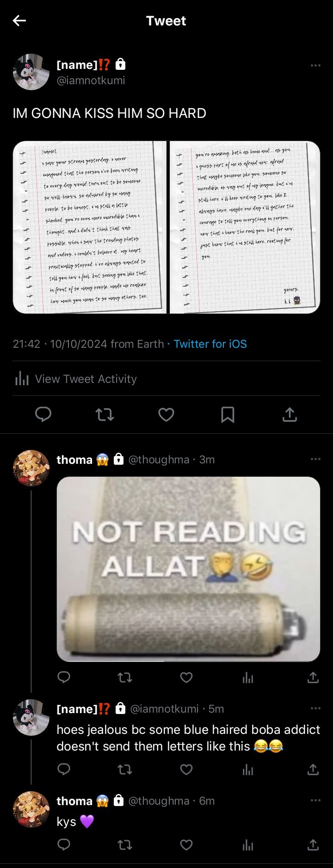Like thoma's meme image reply

click(x=186, y=677)
